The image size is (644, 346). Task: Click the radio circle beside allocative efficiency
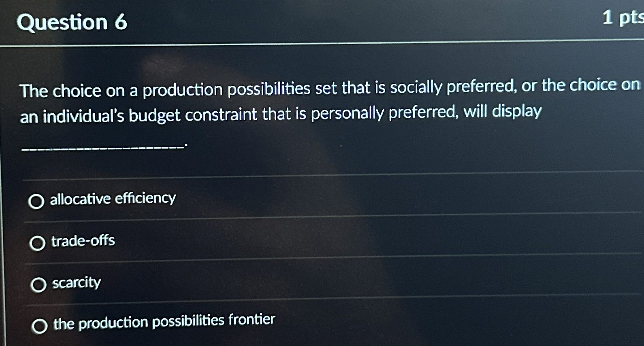point(37,201)
